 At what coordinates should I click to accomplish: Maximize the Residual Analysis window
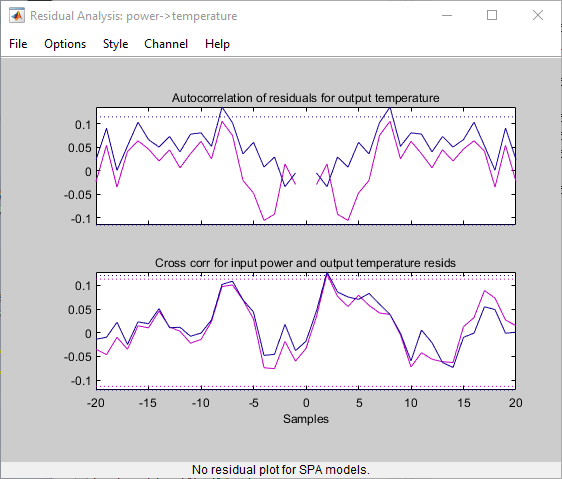(x=492, y=15)
